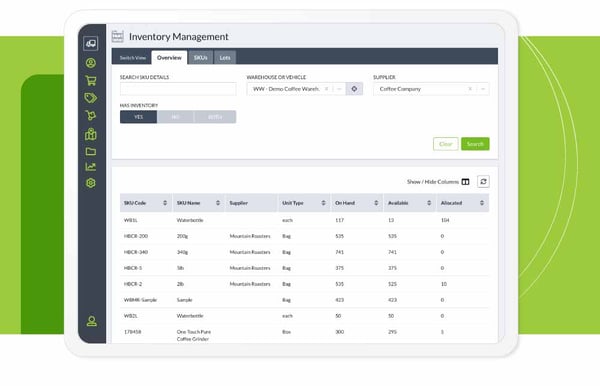The height and width of the screenshot is (386, 600).
Task: Open the settings gear sidebar icon
Action: 91,183
